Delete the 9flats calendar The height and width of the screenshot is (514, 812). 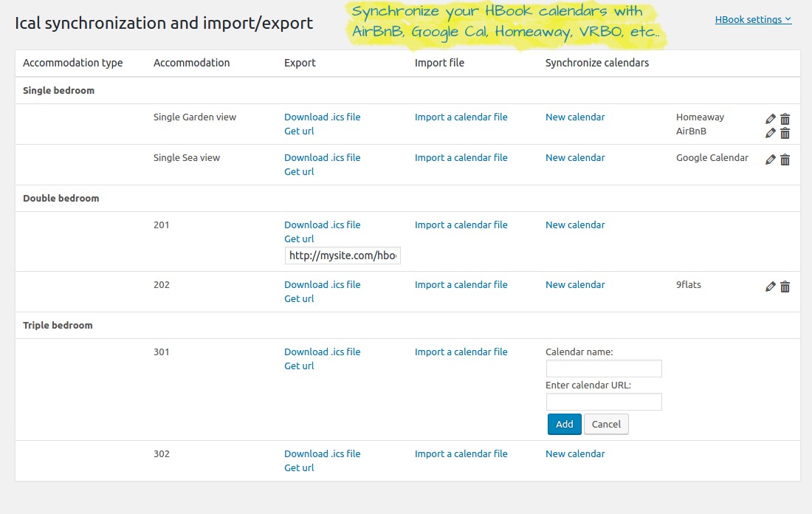point(785,287)
